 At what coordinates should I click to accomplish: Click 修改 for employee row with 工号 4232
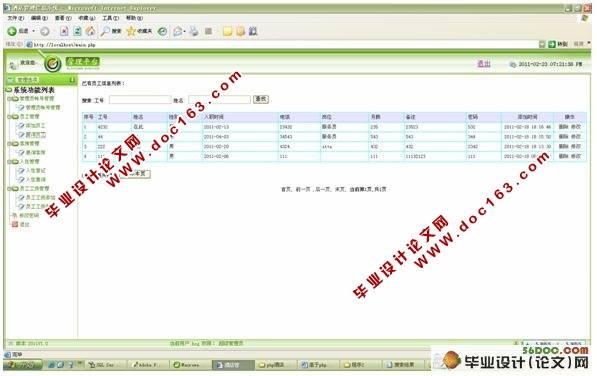click(x=576, y=127)
